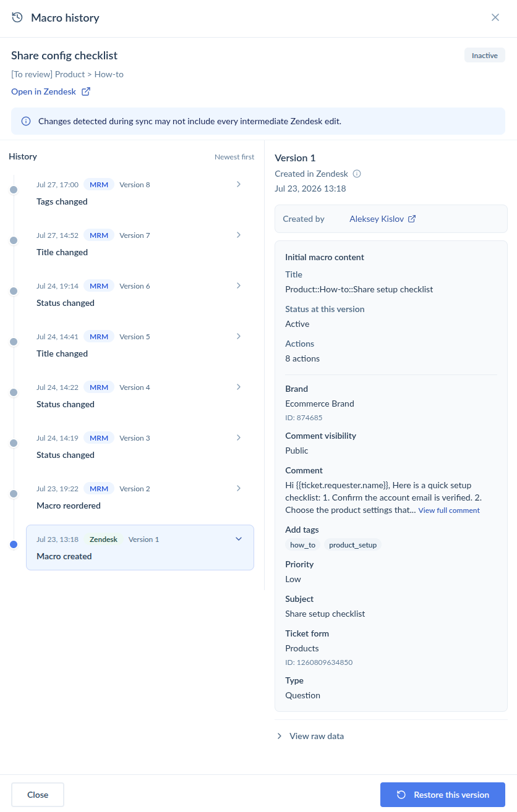Close the Macro history panel with X
This screenshot has height=812, width=517.
pyautogui.click(x=495, y=17)
